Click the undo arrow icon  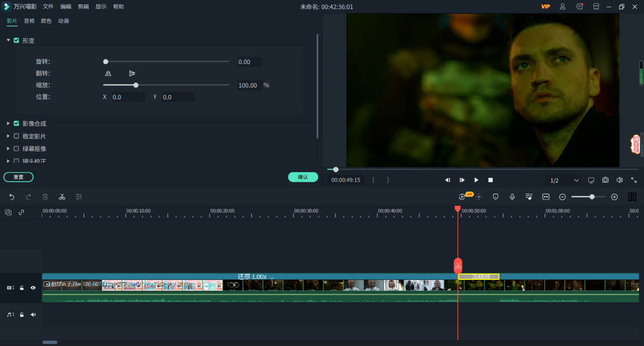coord(12,197)
